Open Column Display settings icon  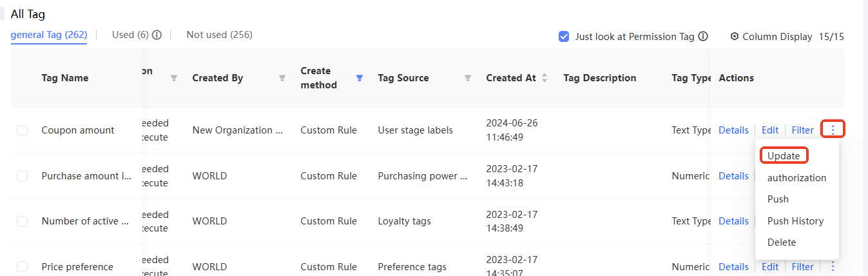[734, 37]
